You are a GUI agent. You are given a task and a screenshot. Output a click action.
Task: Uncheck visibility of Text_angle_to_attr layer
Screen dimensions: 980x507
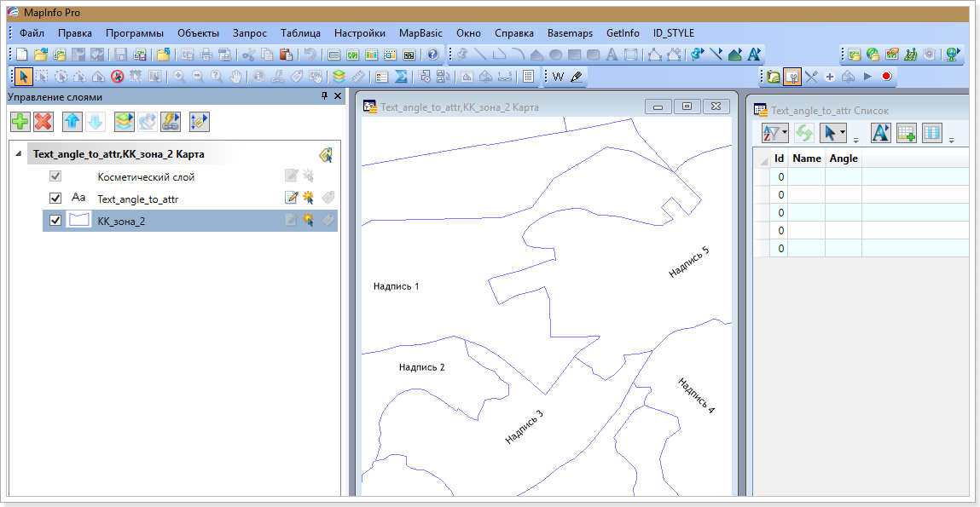point(55,199)
